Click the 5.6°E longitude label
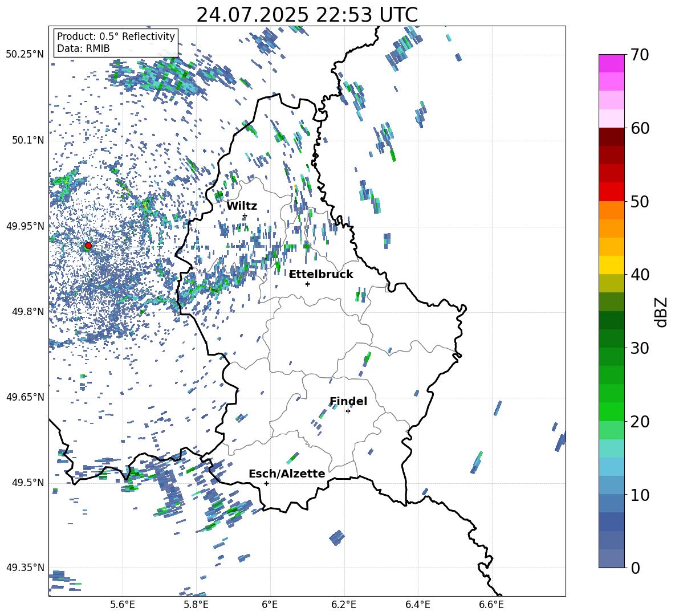675x616 pixels. (x=123, y=605)
